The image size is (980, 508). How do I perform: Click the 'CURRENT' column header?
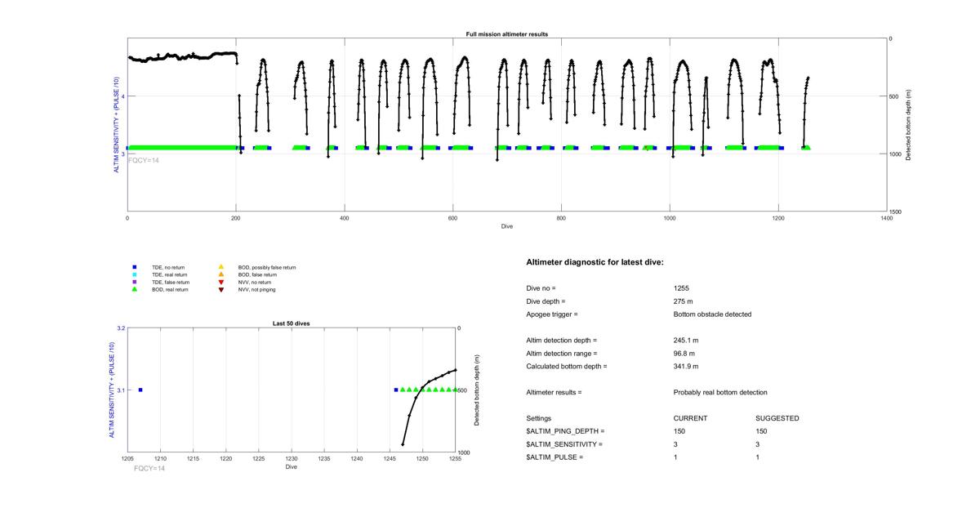click(x=690, y=418)
